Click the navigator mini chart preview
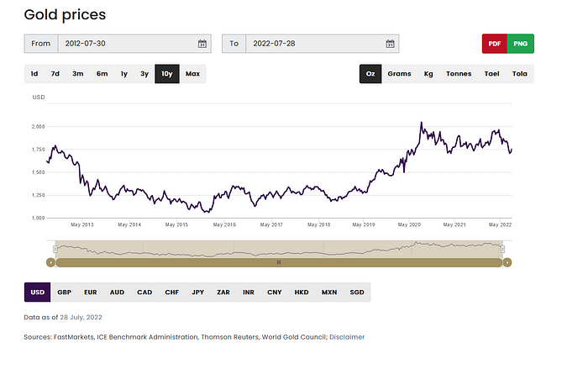 tap(279, 249)
